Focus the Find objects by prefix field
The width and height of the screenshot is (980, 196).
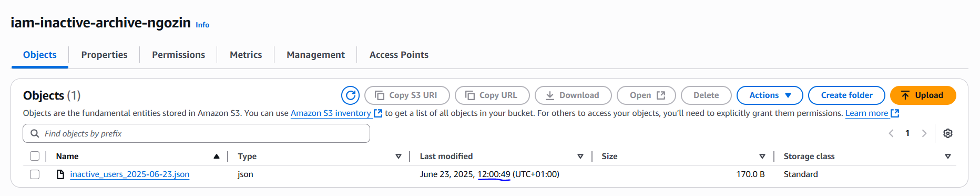(196, 134)
